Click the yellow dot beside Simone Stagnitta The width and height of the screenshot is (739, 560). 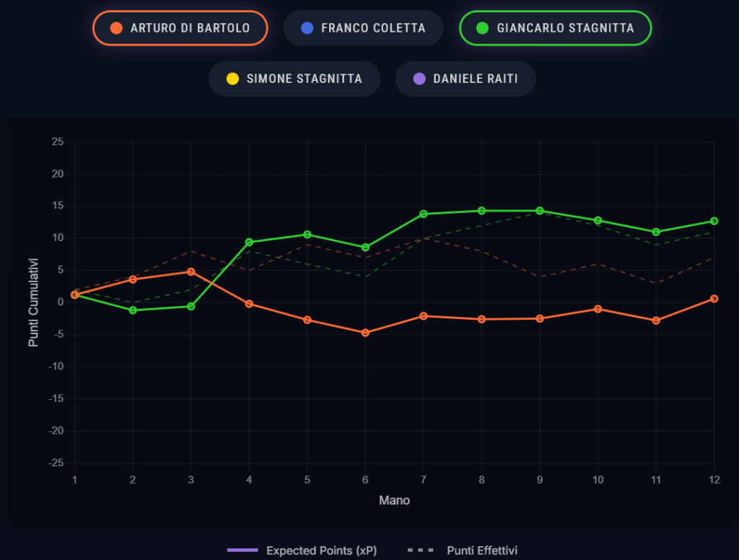232,79
